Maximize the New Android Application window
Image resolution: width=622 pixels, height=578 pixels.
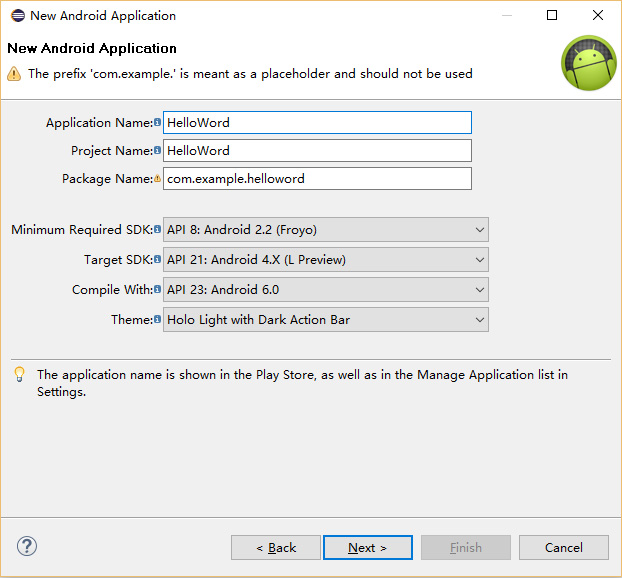pyautogui.click(x=552, y=16)
